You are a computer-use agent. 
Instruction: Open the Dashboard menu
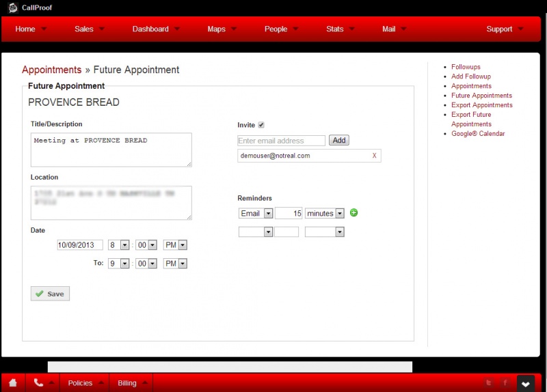point(156,29)
